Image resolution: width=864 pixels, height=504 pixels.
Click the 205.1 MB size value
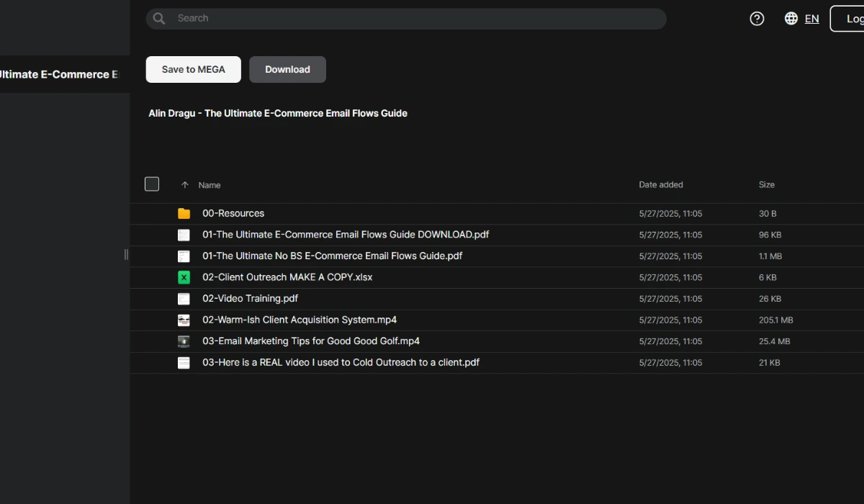[x=776, y=320]
